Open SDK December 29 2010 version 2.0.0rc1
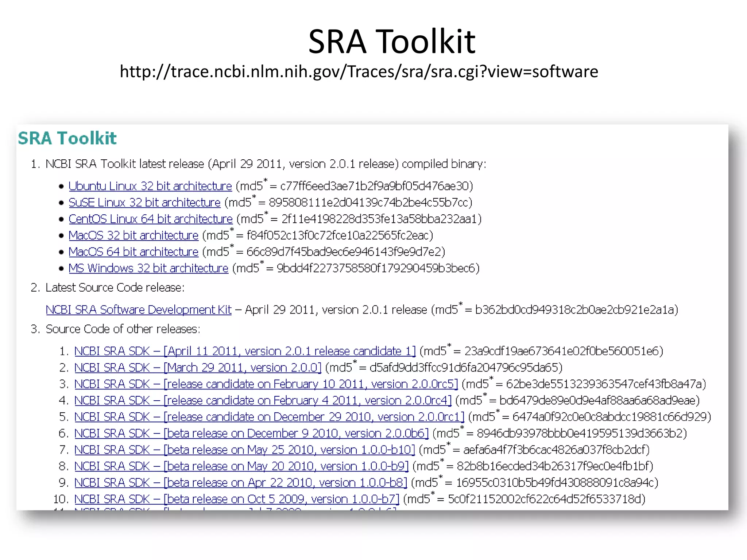Image resolution: width=747 pixels, height=560 pixels. click(269, 417)
